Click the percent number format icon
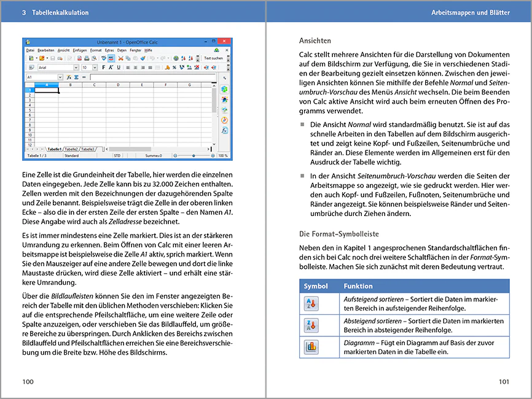The width and height of the screenshot is (532, 399). coord(174,68)
